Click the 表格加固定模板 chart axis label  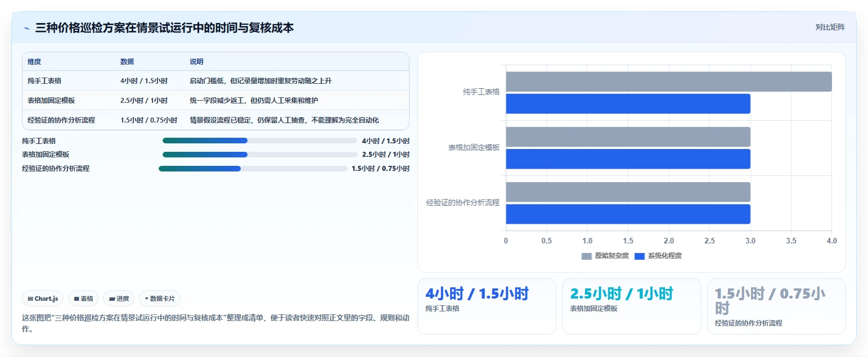474,148
